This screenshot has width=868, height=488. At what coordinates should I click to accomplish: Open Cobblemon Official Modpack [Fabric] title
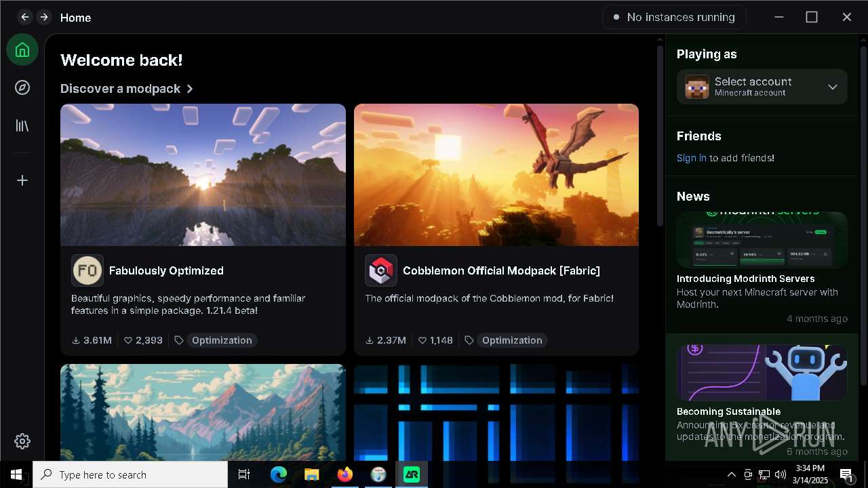[501, 270]
